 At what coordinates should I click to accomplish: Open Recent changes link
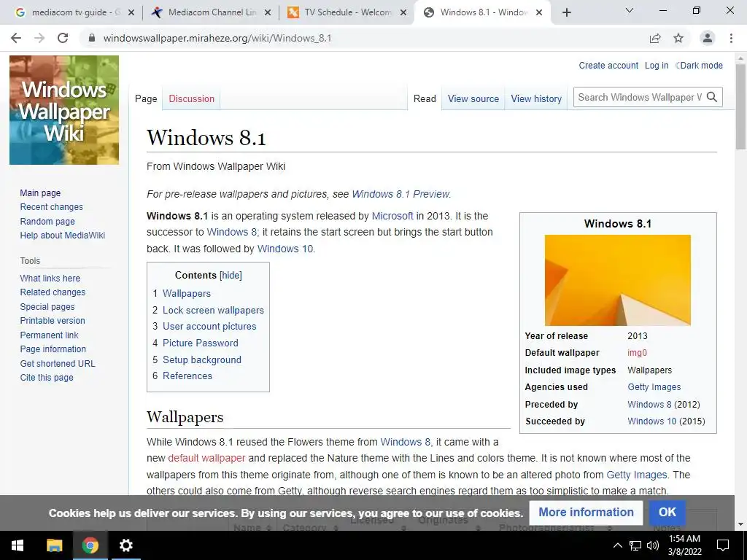pos(52,207)
